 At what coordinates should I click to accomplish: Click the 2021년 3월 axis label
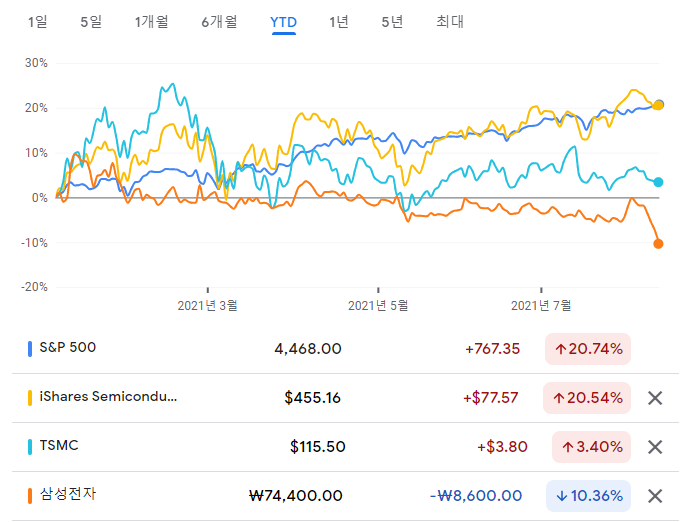click(x=207, y=305)
